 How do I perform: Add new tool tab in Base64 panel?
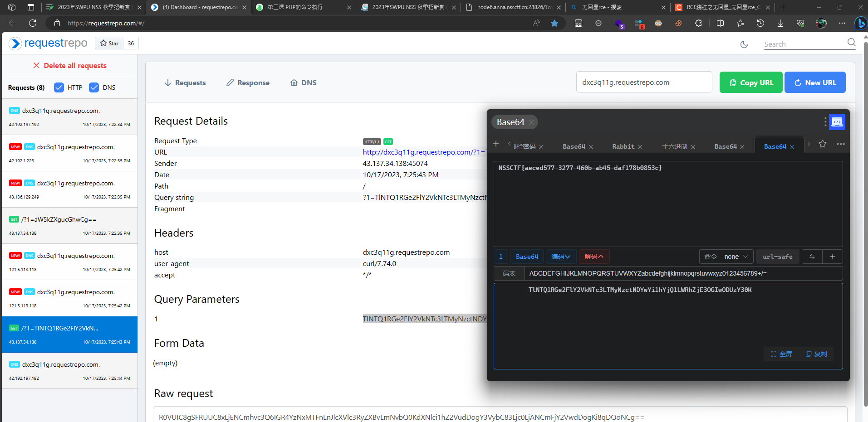point(496,144)
